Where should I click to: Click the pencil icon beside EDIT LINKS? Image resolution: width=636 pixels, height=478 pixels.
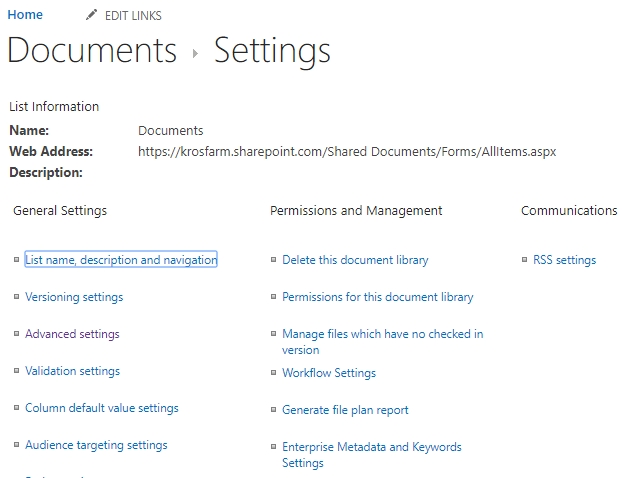click(91, 15)
